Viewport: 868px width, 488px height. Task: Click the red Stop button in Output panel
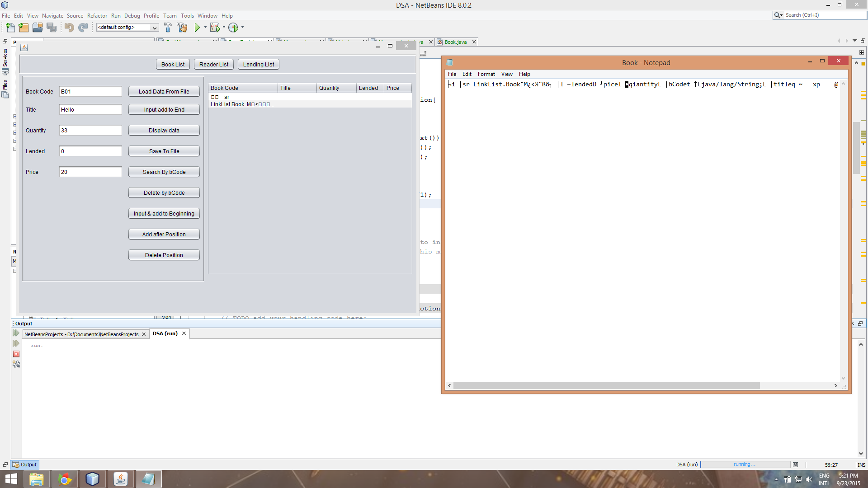click(x=16, y=354)
